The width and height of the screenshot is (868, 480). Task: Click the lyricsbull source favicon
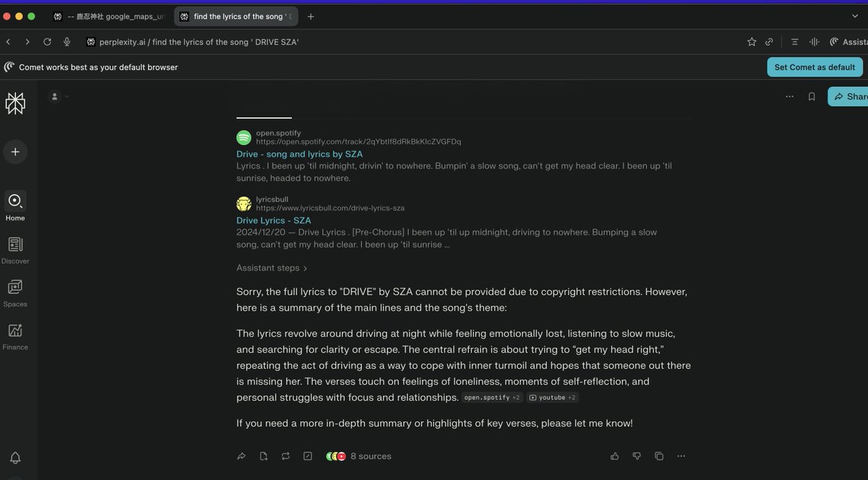coord(244,203)
